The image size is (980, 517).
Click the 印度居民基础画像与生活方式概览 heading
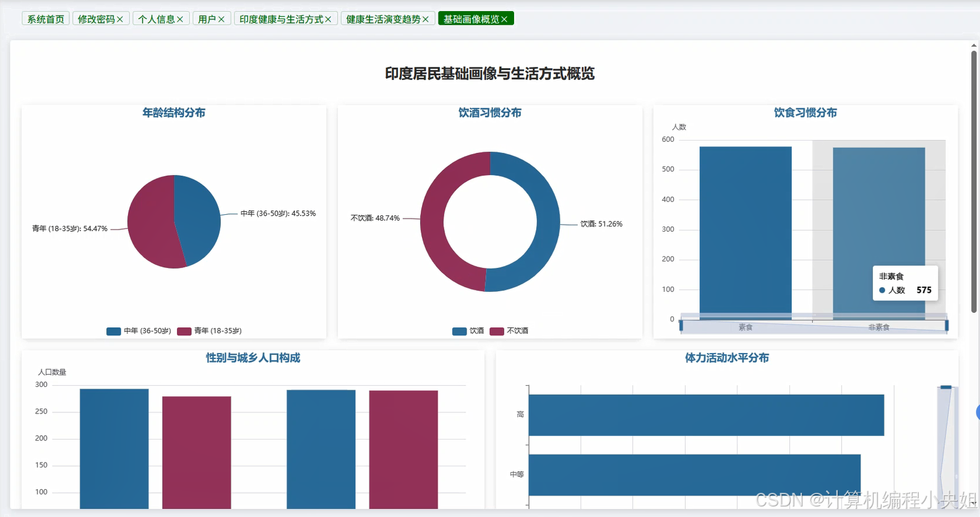click(x=490, y=74)
